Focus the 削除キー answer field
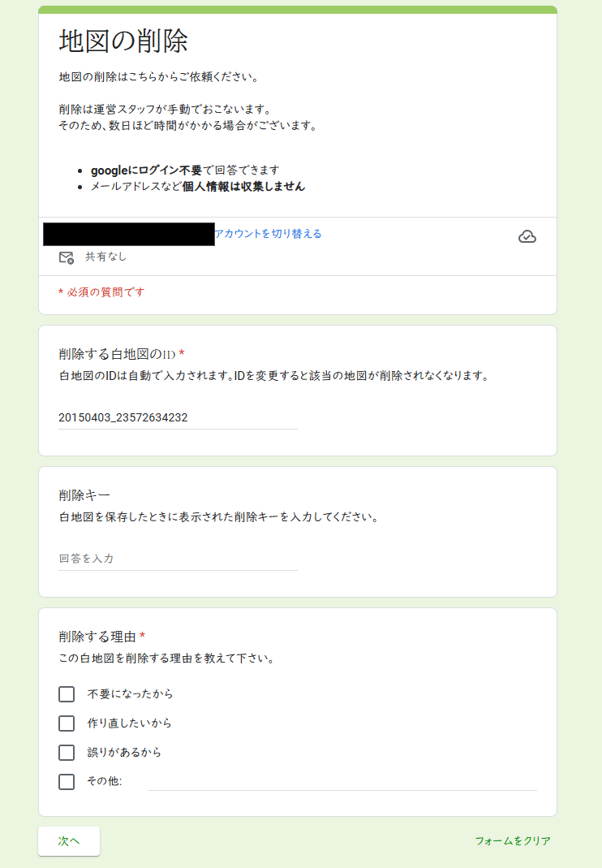 (x=178, y=559)
